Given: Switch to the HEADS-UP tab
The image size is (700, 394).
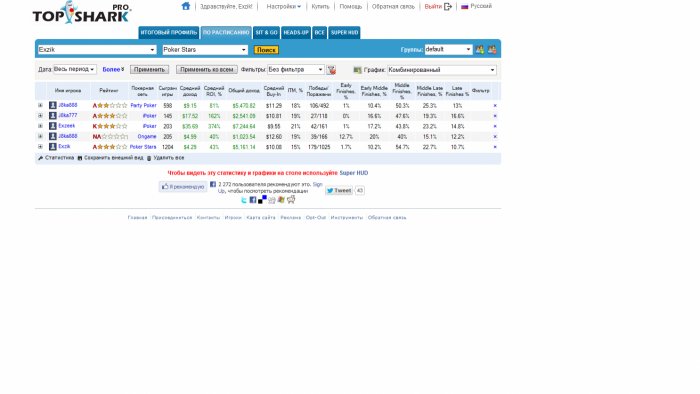Looking at the screenshot, I should (x=296, y=33).
